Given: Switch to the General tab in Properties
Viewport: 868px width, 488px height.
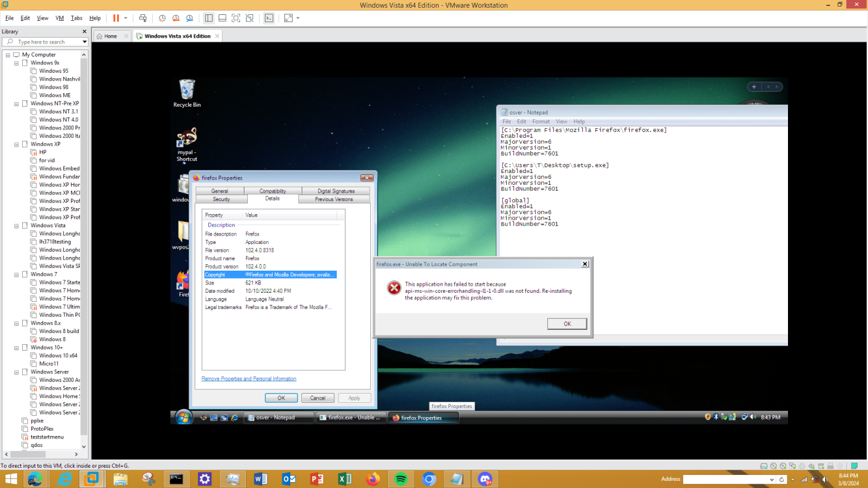Looking at the screenshot, I should coord(219,191).
